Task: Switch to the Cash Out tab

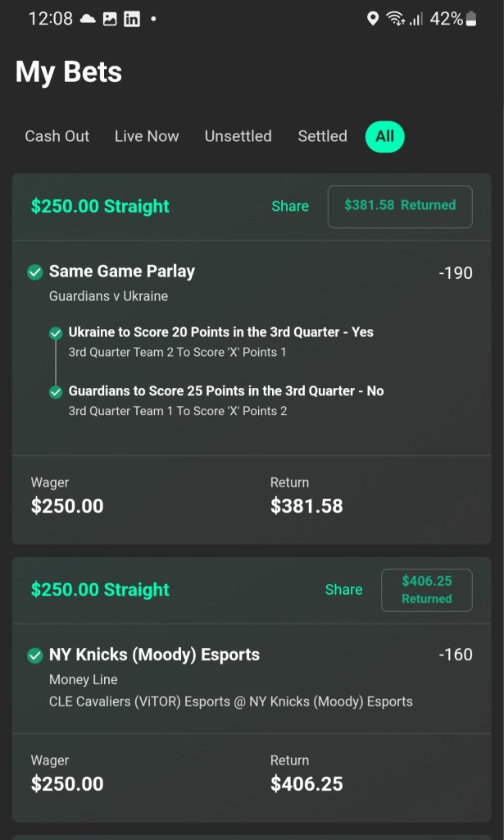Action: pyautogui.click(x=57, y=136)
